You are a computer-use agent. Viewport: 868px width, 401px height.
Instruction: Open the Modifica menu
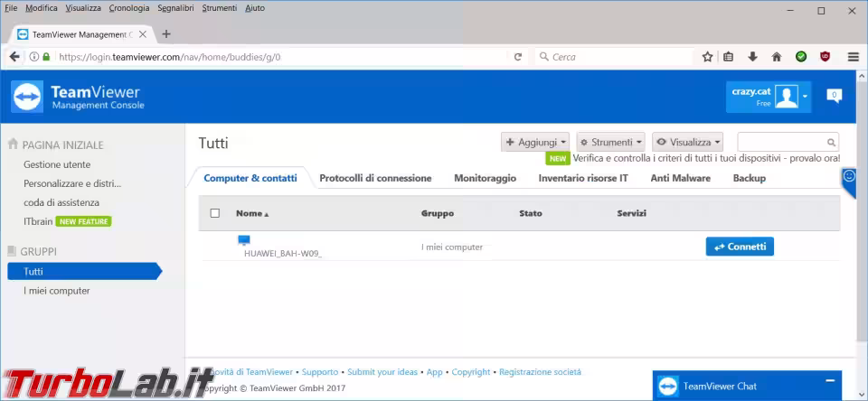click(42, 8)
